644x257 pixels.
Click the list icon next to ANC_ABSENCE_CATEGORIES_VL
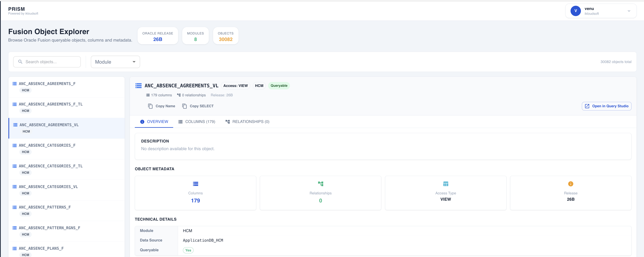tap(15, 187)
